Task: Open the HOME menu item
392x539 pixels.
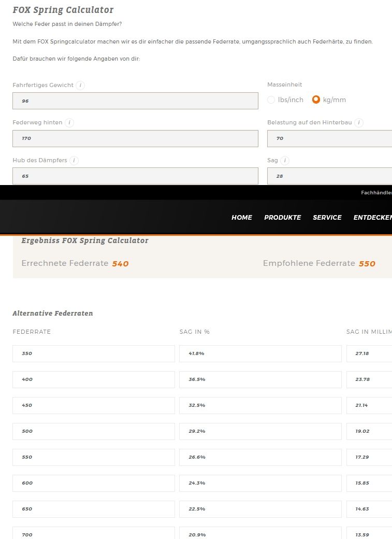Action: click(241, 218)
